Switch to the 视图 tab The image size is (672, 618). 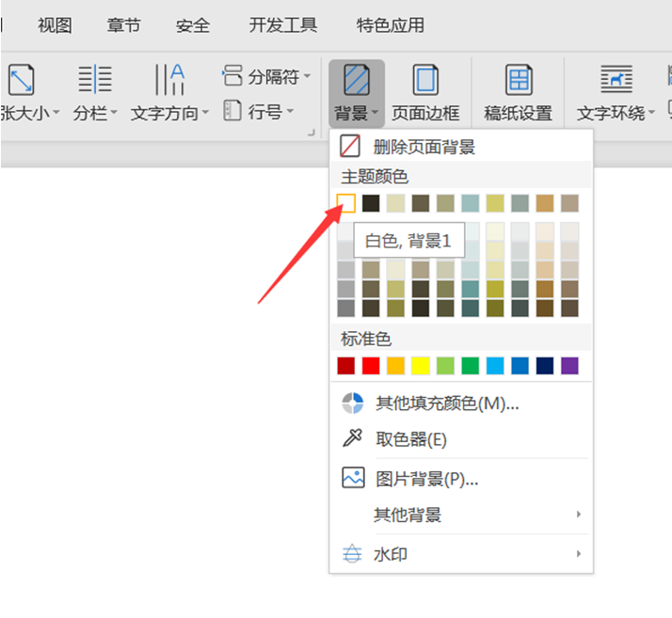55,25
